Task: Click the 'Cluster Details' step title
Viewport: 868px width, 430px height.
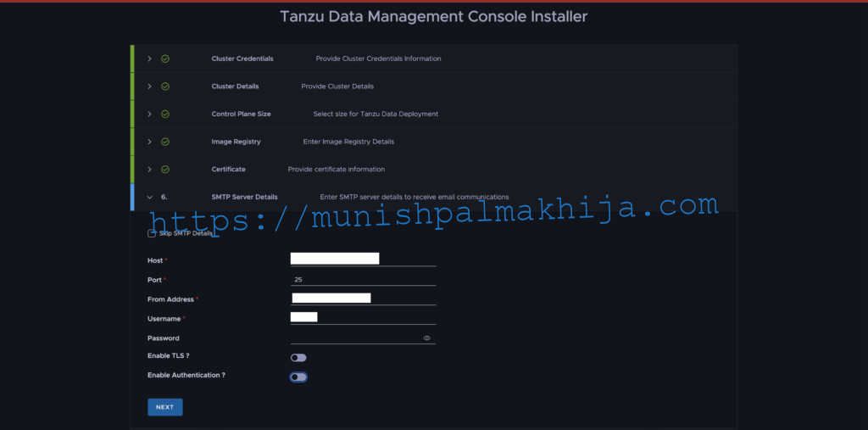Action: coord(236,87)
